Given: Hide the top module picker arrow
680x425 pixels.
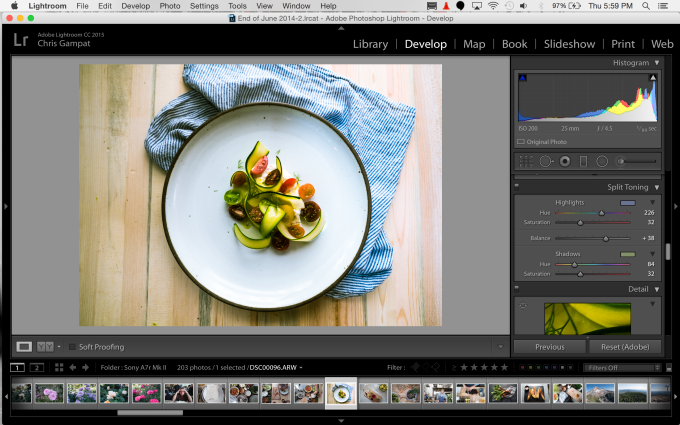Looking at the screenshot, I should (x=341, y=28).
